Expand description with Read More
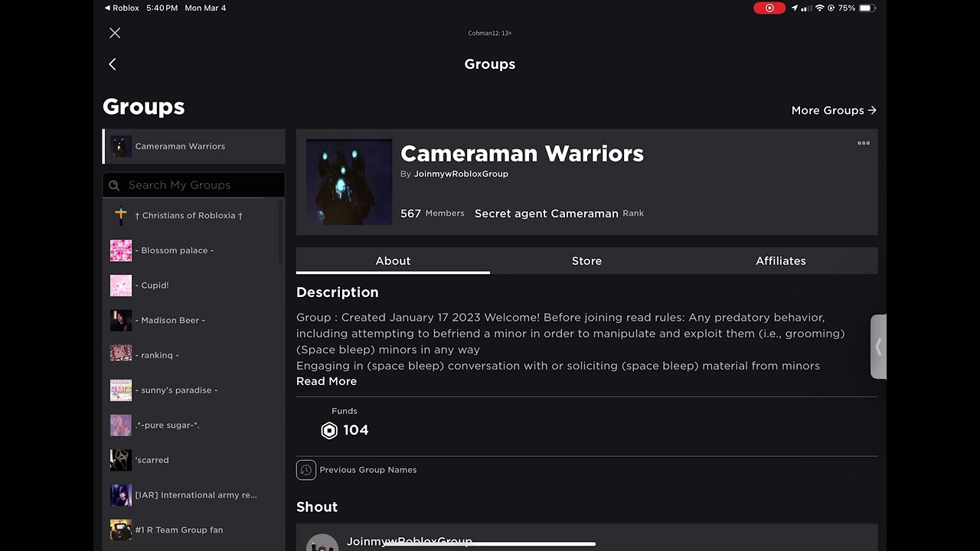The image size is (980, 551). click(x=326, y=381)
